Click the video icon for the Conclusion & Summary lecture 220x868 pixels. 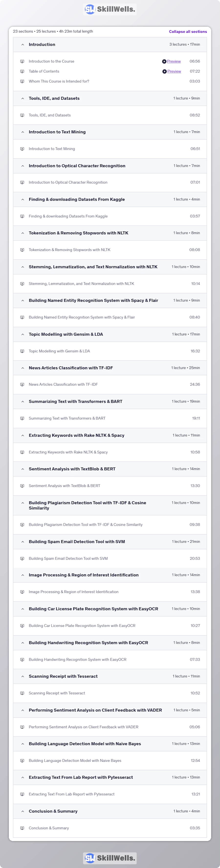(x=22, y=828)
